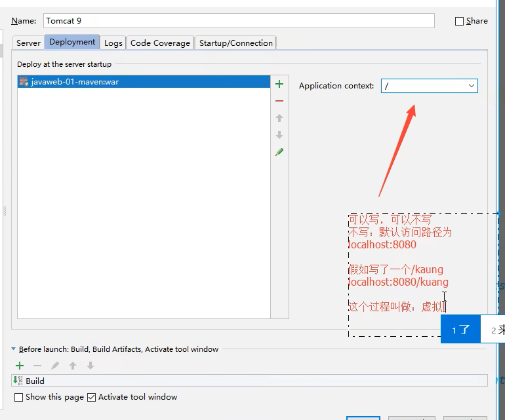
Task: Select the Deployment tab
Action: coord(72,42)
